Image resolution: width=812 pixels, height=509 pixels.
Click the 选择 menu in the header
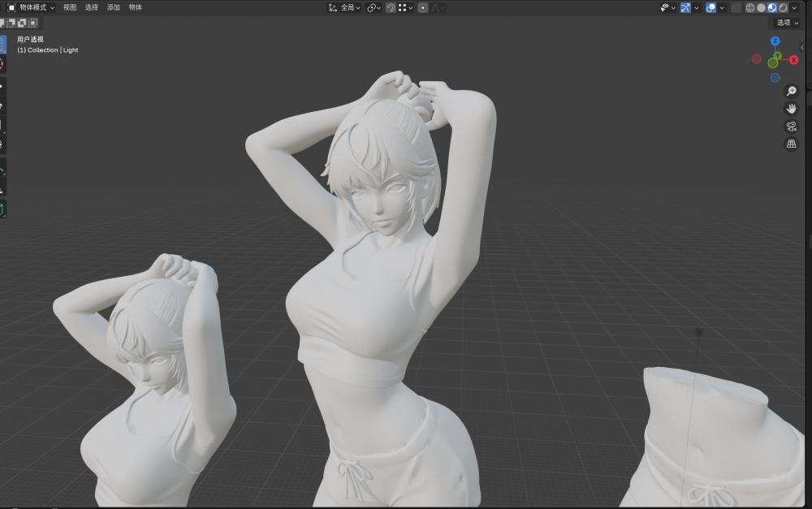(92, 7)
